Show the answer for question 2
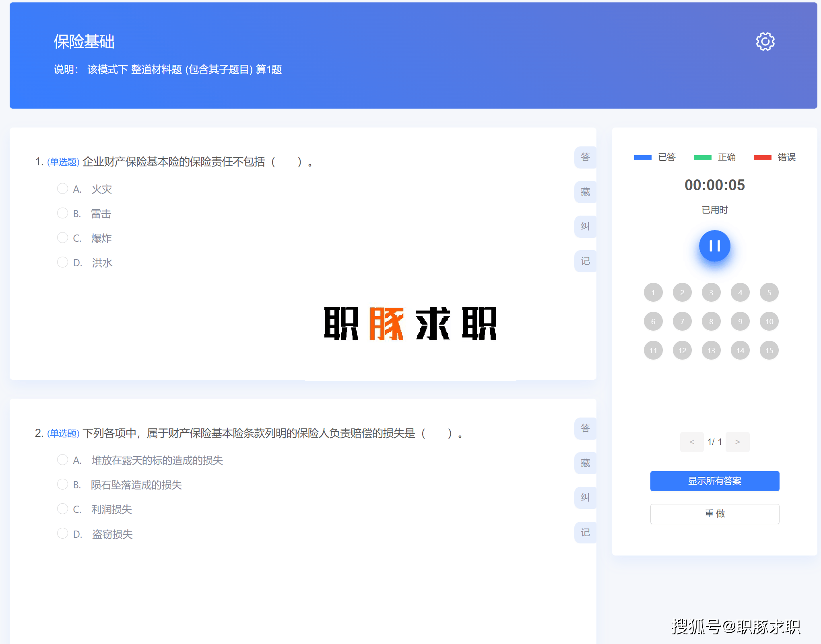Image resolution: width=821 pixels, height=644 pixels. [585, 428]
